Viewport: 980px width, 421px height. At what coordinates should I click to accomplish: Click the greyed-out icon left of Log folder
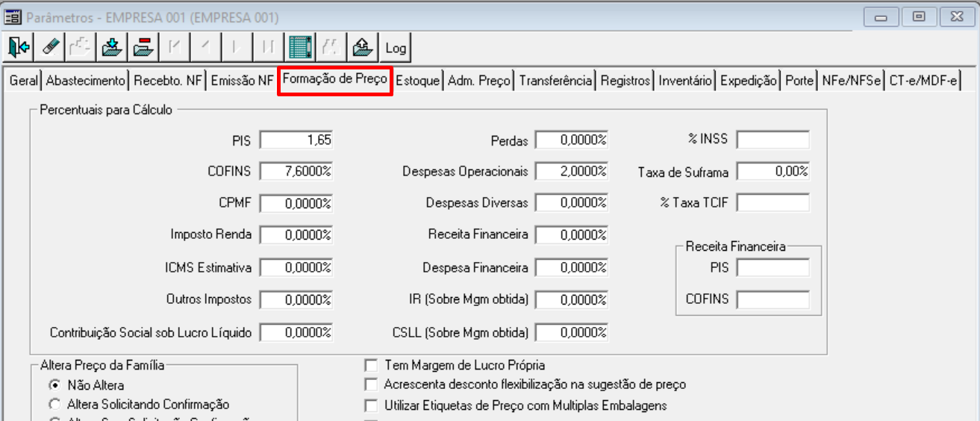(331, 48)
